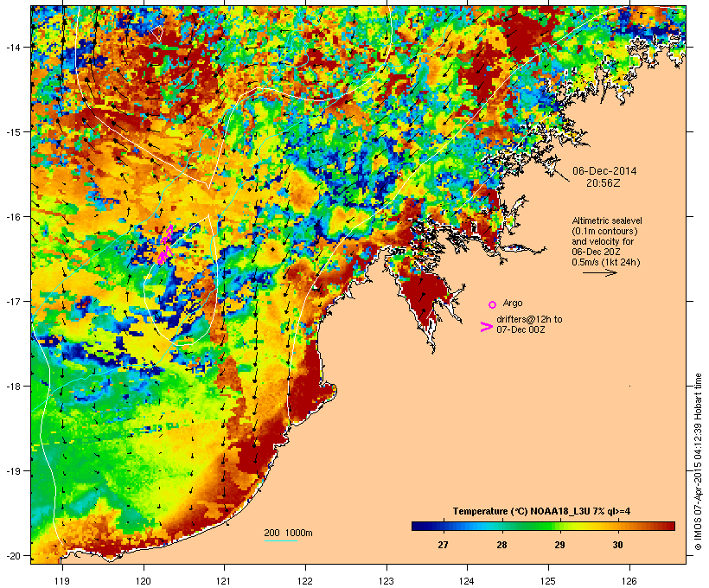Click the magenta Argo circle legend symbol
The height and width of the screenshot is (588, 709).
pos(493,305)
